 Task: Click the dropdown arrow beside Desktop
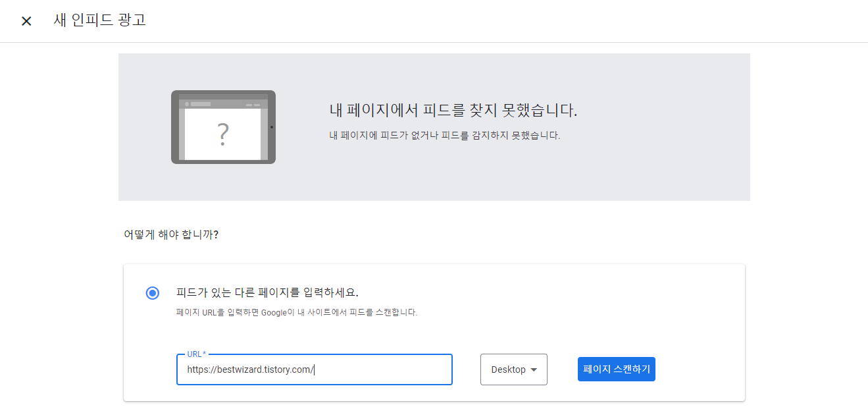point(534,369)
